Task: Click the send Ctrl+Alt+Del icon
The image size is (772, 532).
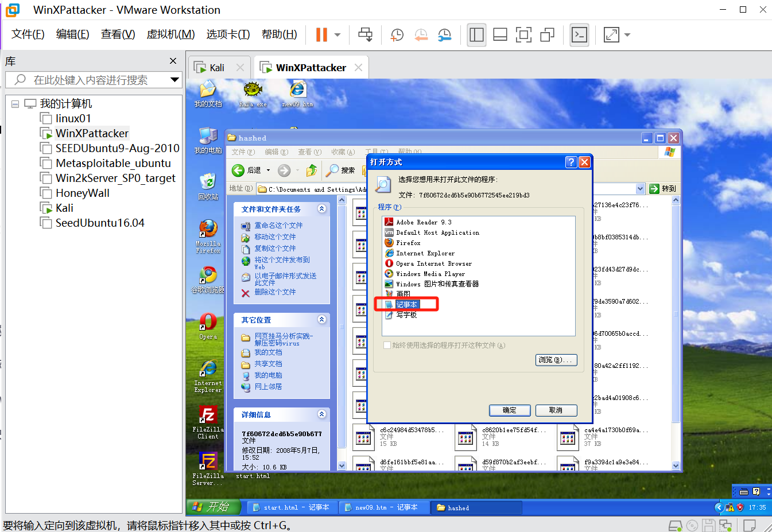Action: 366,34
